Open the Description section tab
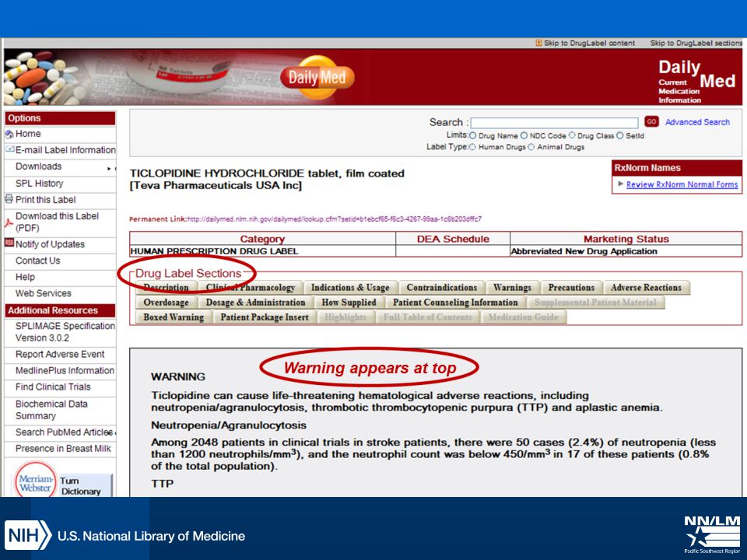This screenshot has width=747, height=560. [166, 288]
